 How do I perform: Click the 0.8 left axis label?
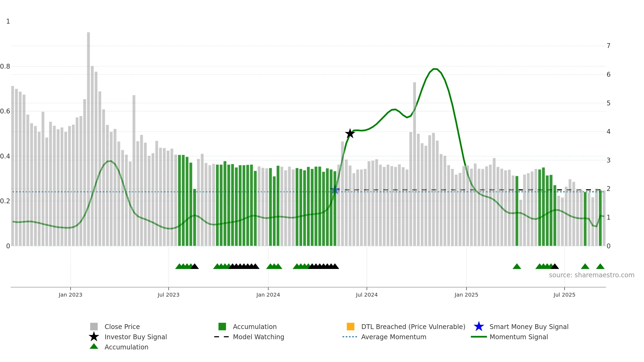point(5,66)
